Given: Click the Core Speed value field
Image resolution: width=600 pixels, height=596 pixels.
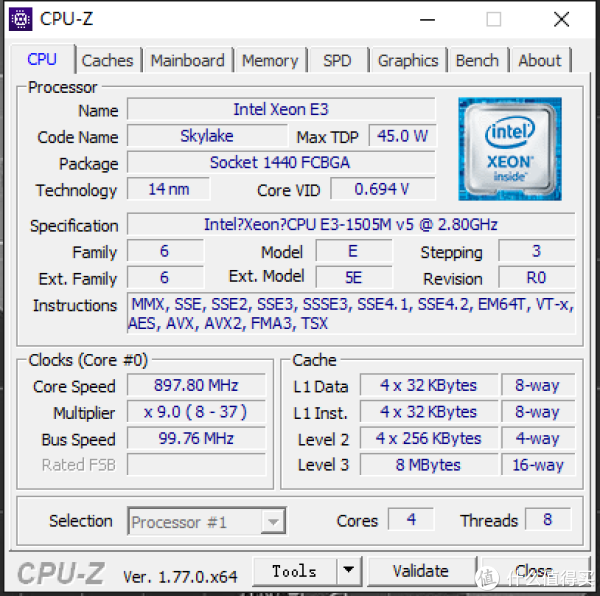Looking at the screenshot, I should click(196, 385).
